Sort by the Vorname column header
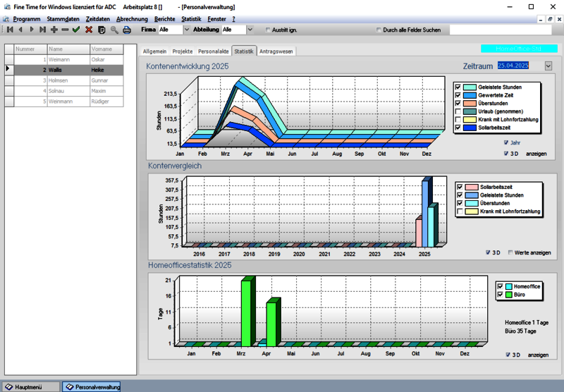This screenshot has width=564, height=392. coord(106,49)
